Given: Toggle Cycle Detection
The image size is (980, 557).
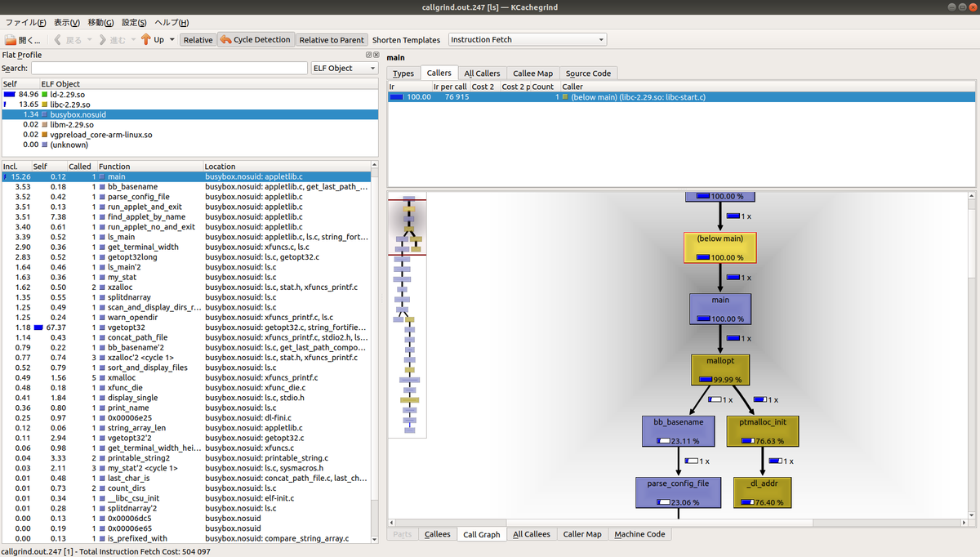Looking at the screenshot, I should tap(255, 39).
